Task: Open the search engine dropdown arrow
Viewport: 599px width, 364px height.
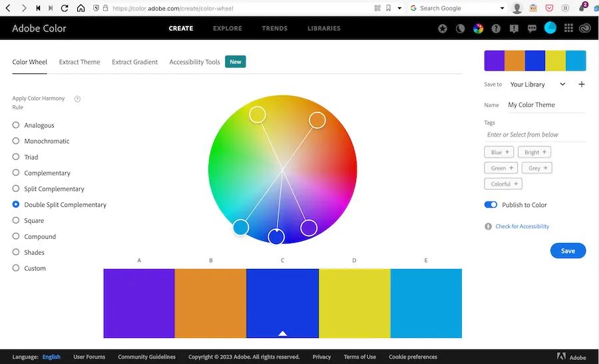Action: pyautogui.click(x=502, y=8)
